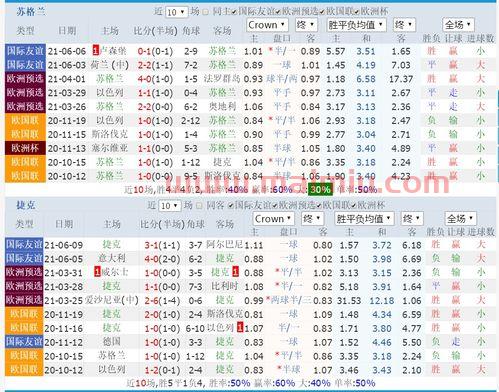Toggle 同主 checkbox in 苏格兰 section

(x=206, y=12)
